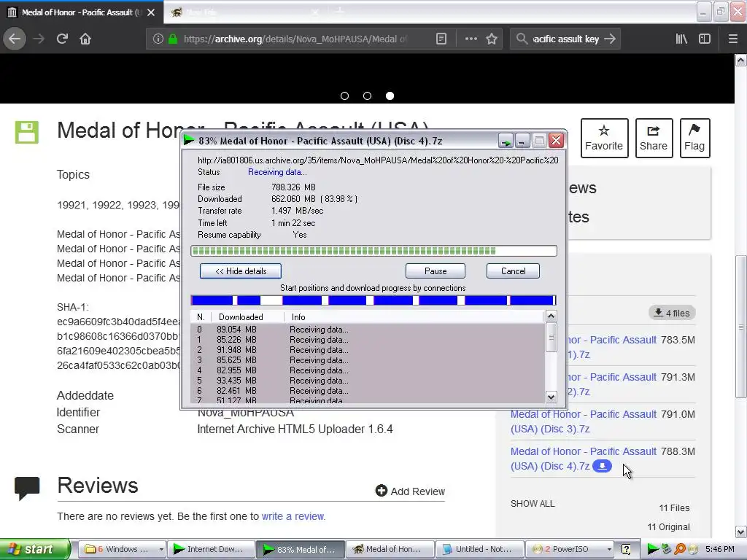The height and width of the screenshot is (560, 747).
Task: Submit search with the go arrow
Action: tap(610, 39)
